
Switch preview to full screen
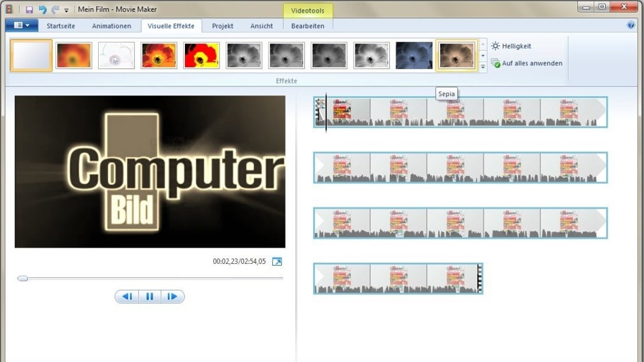point(277,261)
